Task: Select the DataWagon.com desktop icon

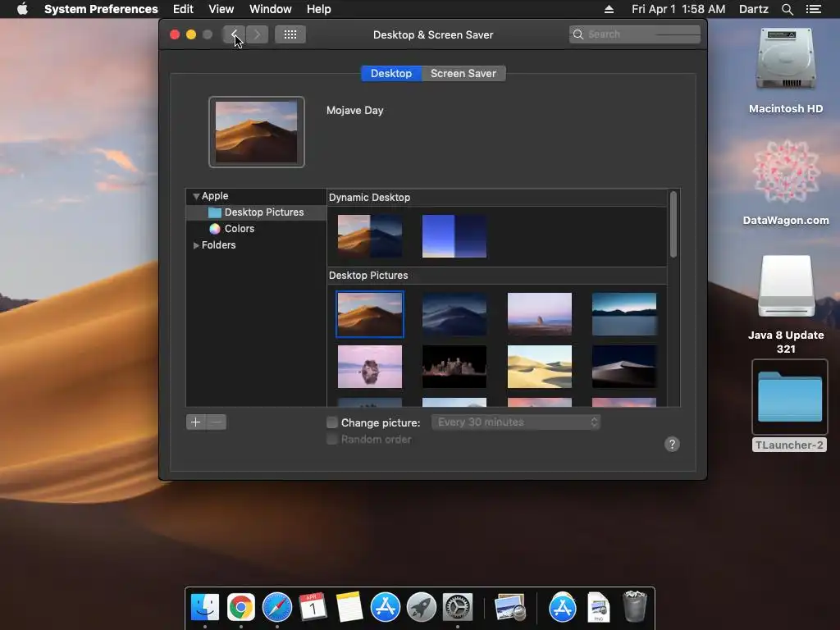Action: coord(786,171)
